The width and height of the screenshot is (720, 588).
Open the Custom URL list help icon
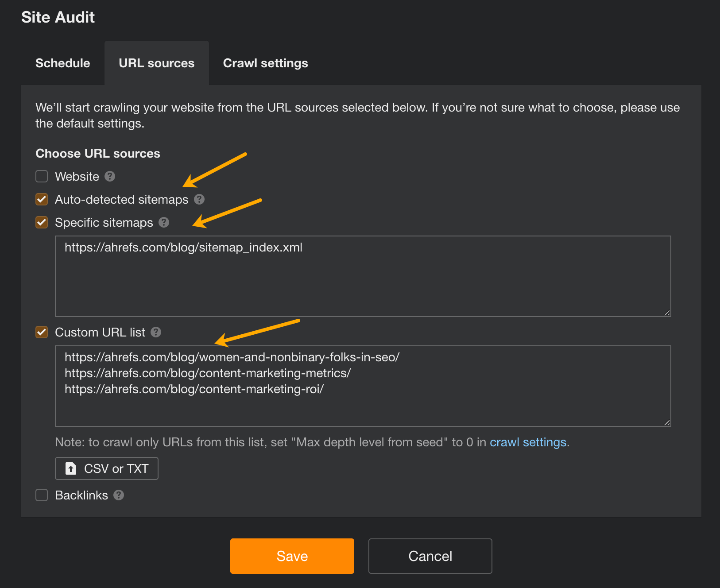pos(155,332)
